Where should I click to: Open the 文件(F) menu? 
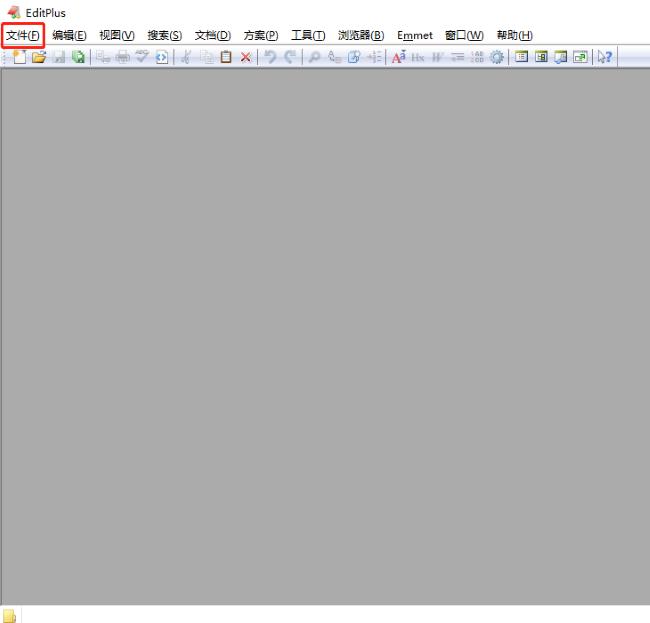(x=23, y=35)
